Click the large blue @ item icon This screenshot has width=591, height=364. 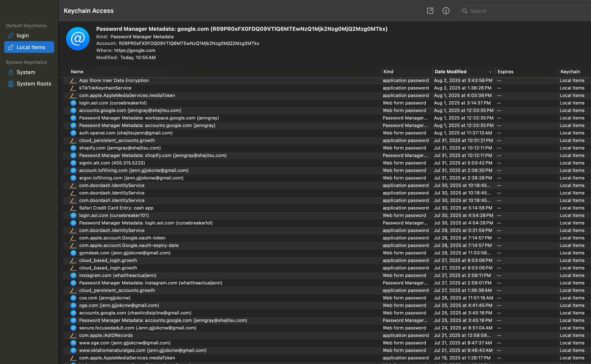coord(78,39)
